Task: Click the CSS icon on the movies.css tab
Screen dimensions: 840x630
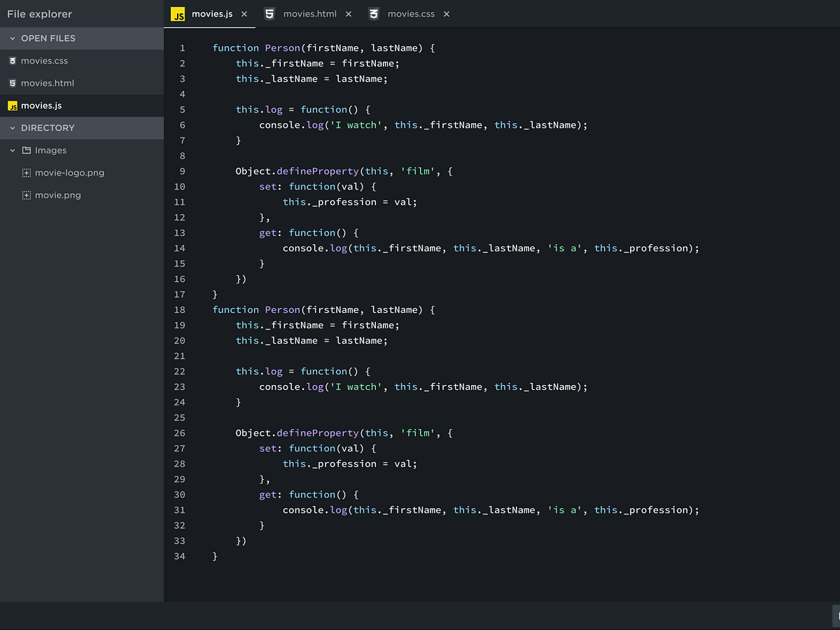Action: [373, 13]
